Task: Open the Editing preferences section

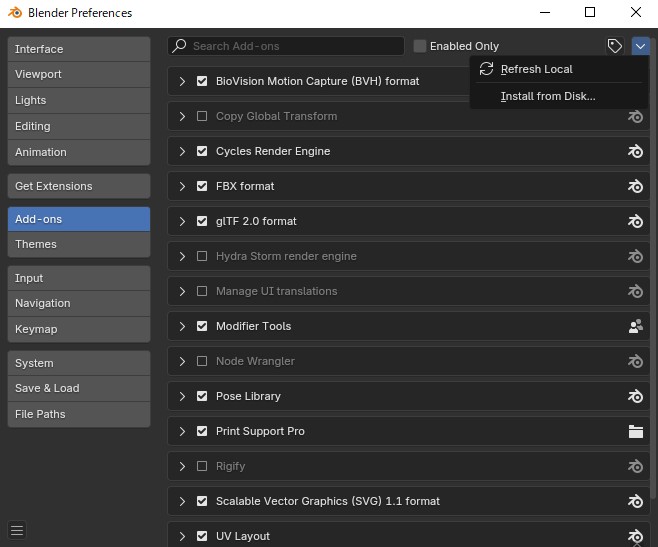Action: point(79,126)
